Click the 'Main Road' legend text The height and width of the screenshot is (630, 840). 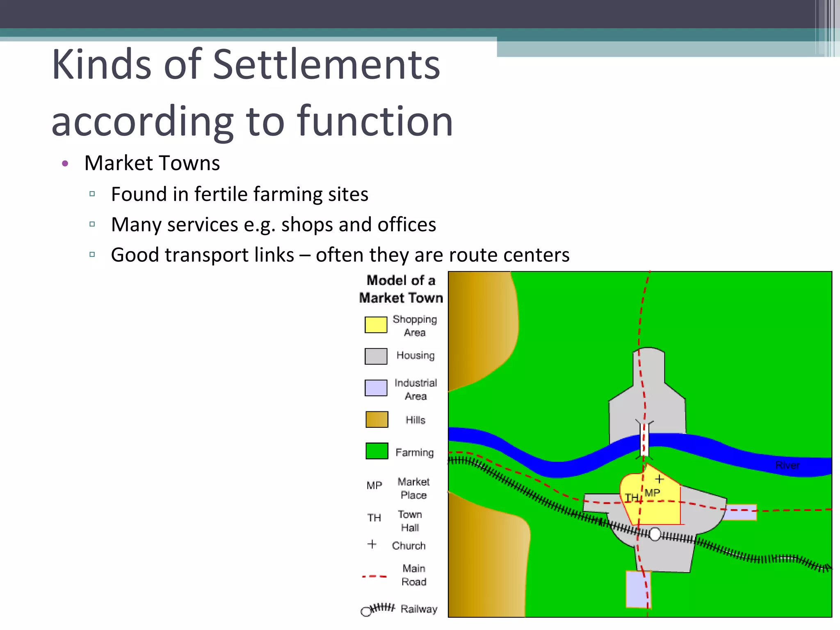pos(414,575)
